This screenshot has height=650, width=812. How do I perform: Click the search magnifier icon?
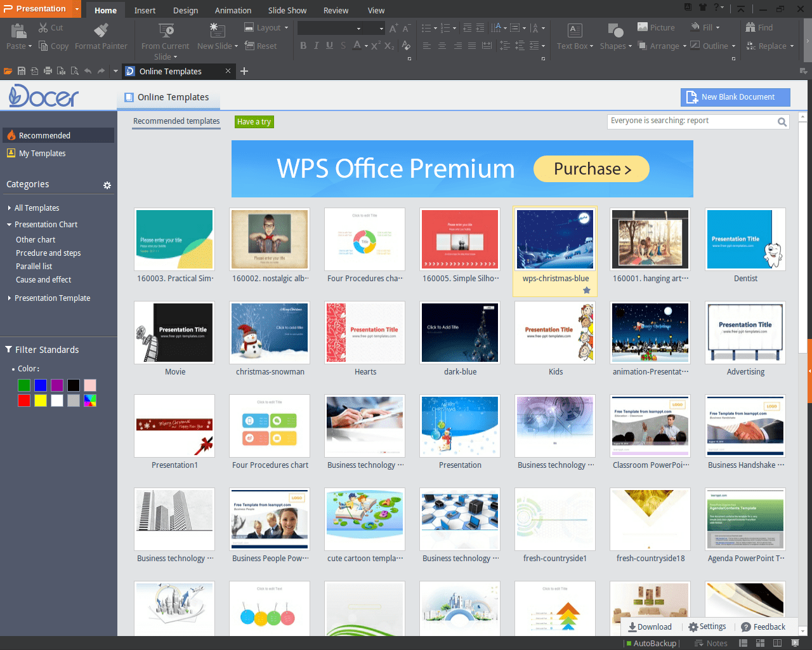pyautogui.click(x=782, y=122)
